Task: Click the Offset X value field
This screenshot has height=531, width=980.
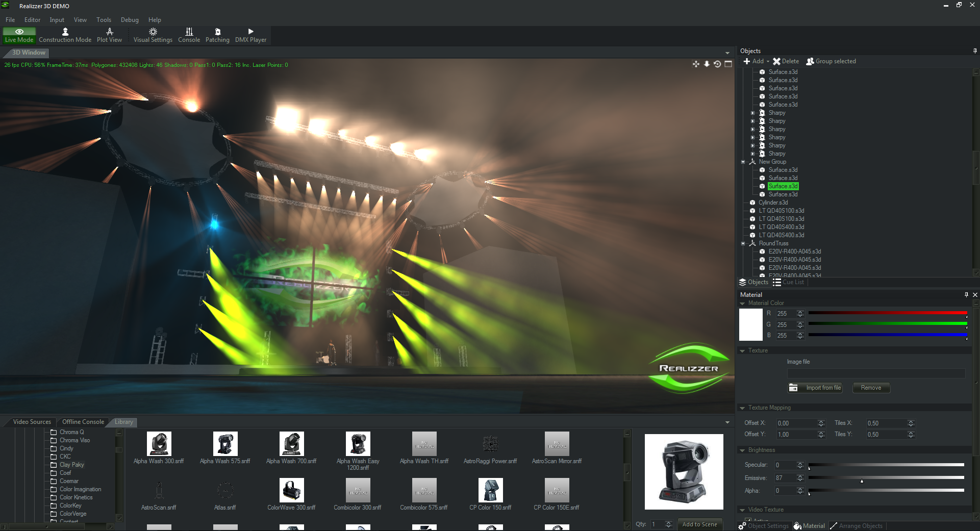Action: click(796, 423)
